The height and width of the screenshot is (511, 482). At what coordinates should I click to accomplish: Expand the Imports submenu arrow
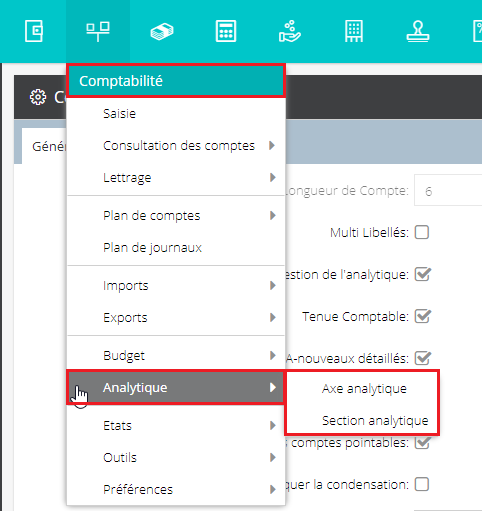pyautogui.click(x=272, y=285)
